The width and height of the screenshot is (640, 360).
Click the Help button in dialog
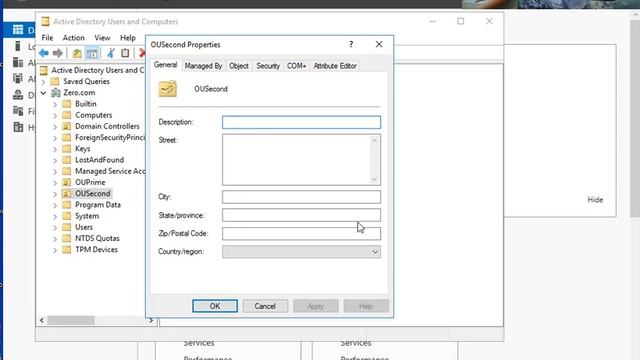pyautogui.click(x=366, y=306)
